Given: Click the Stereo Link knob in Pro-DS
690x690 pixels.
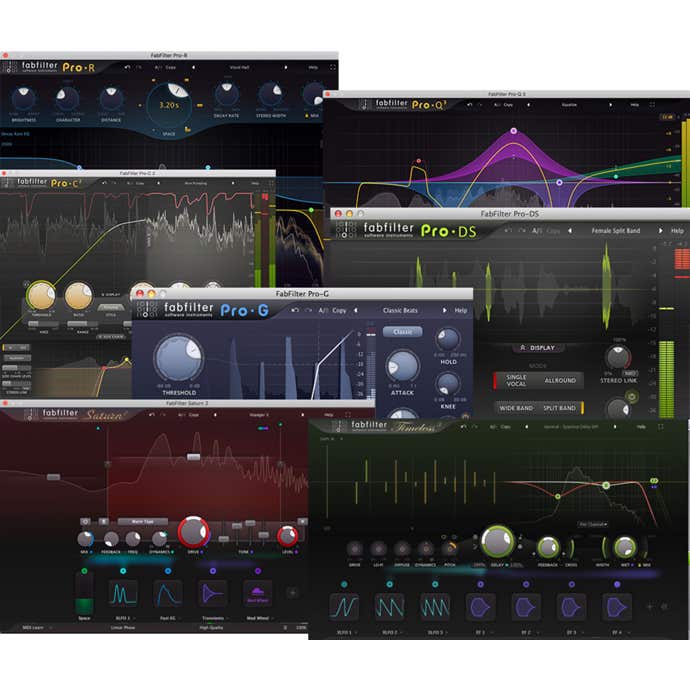Looking at the screenshot, I should (618, 357).
